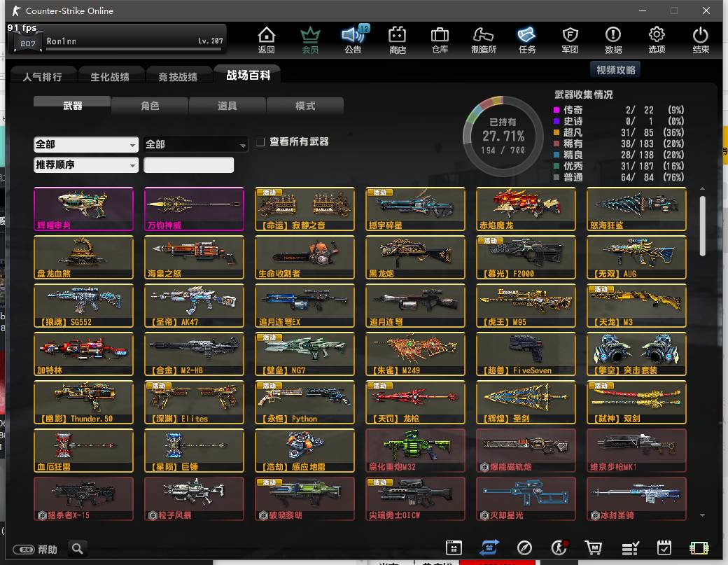The width and height of the screenshot is (728, 565).
Task: Open the 公告 announcements speaker icon
Action: click(x=353, y=40)
